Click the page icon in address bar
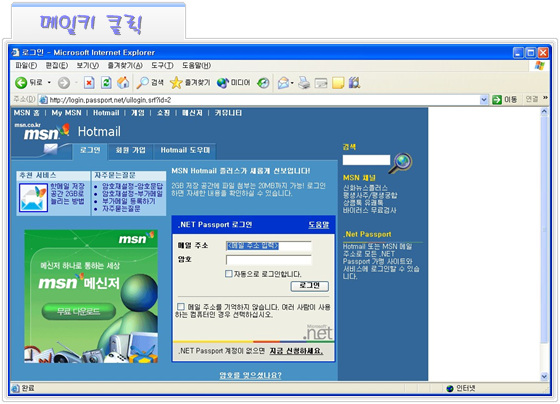Viewport: 560px width, 404px height. [43, 100]
